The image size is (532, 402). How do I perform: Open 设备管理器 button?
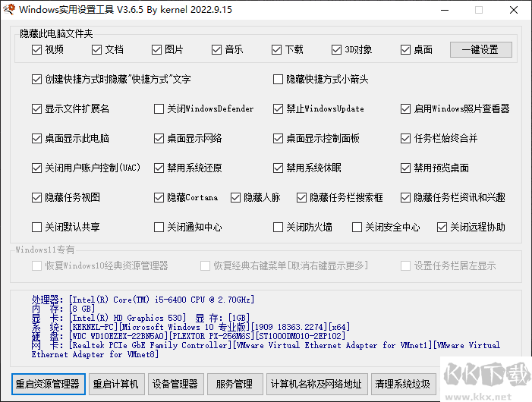pyautogui.click(x=176, y=384)
